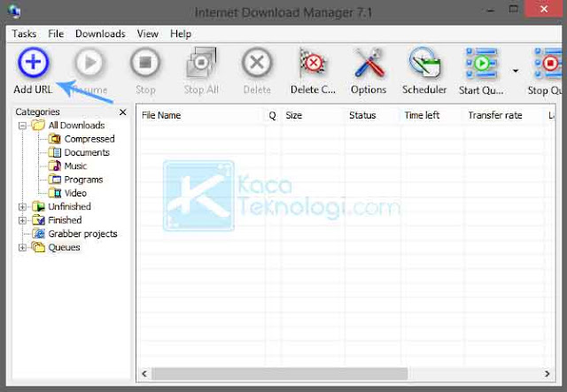567x392 pixels.
Task: Click the Categories panel header text
Action: coord(37,112)
